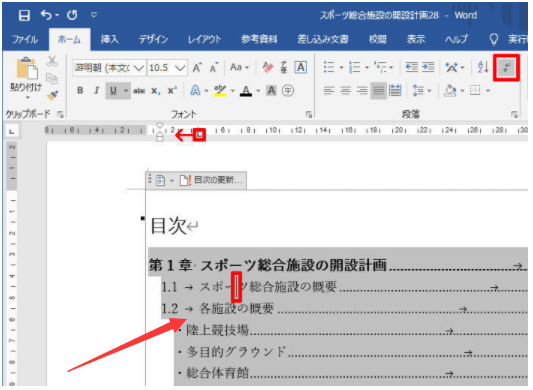Align text right
This screenshot has height=390, width=533.
click(362, 91)
